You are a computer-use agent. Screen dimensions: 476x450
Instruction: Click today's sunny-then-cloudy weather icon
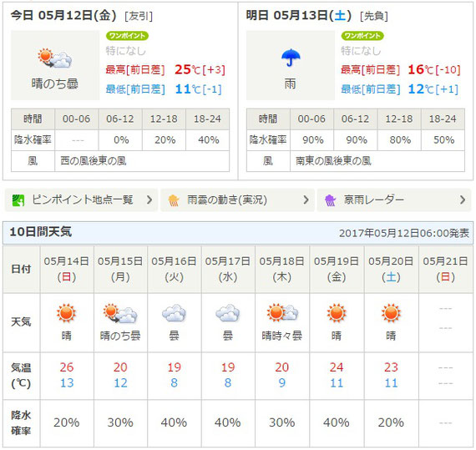pos(55,58)
